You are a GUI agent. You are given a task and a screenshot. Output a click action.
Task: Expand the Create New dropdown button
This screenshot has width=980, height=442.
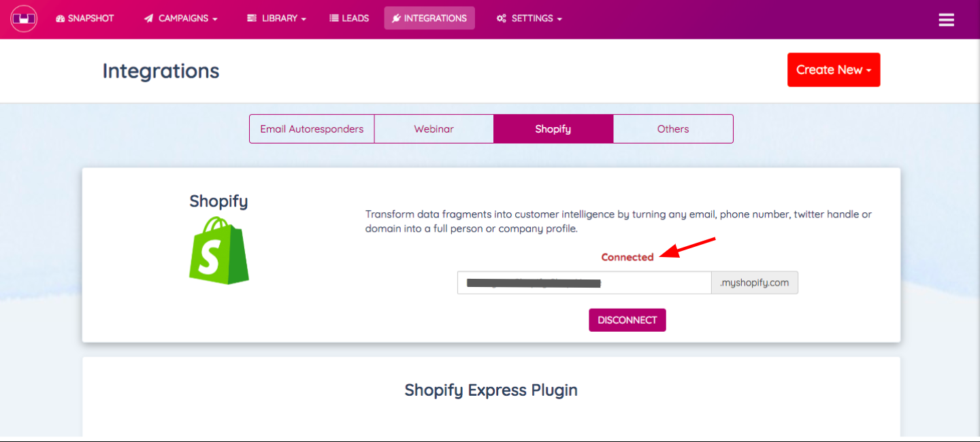[834, 70]
